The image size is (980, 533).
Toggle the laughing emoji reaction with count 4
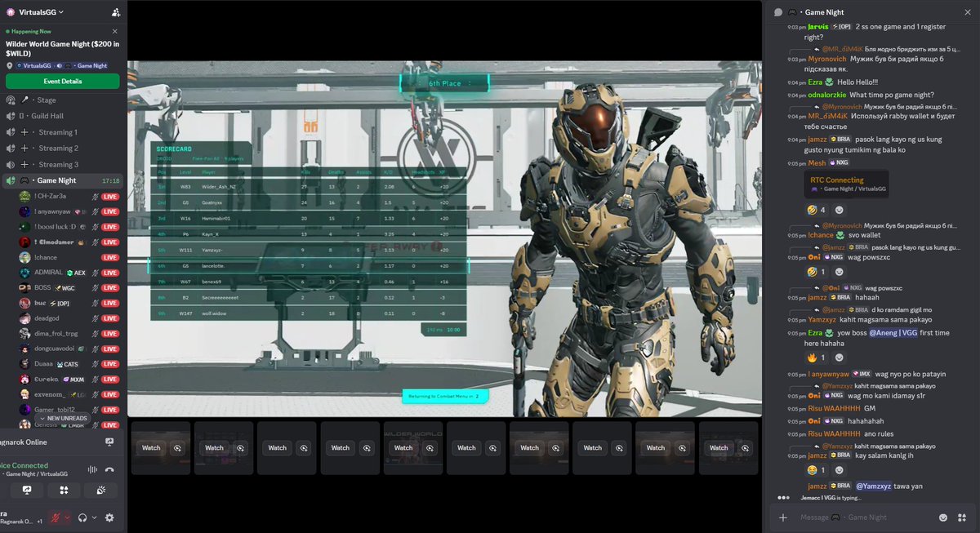click(x=817, y=210)
